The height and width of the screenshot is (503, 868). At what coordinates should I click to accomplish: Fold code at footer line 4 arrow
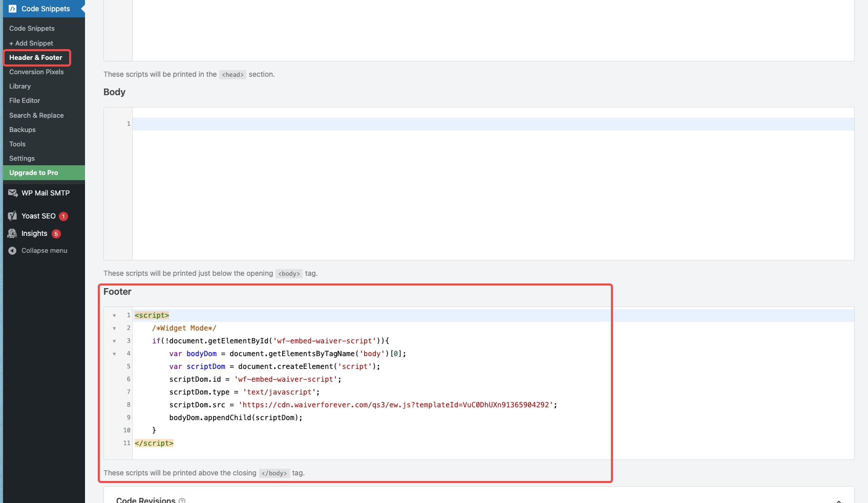click(x=114, y=354)
